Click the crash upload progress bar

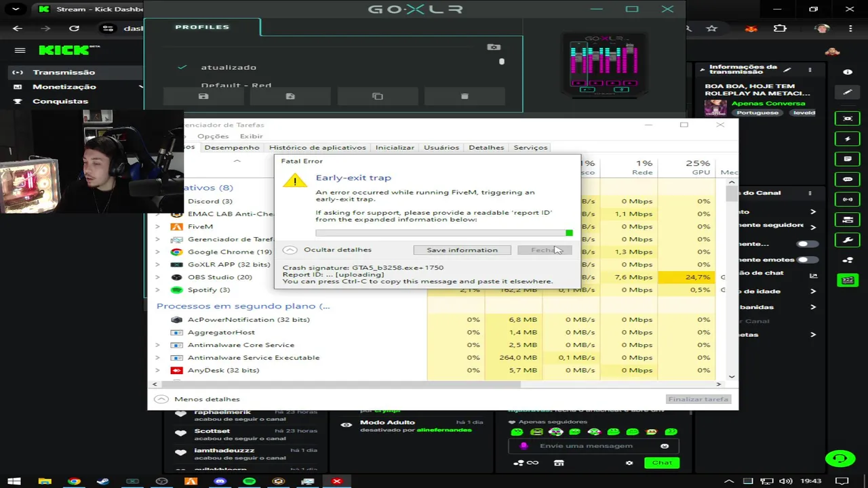pyautogui.click(x=444, y=233)
